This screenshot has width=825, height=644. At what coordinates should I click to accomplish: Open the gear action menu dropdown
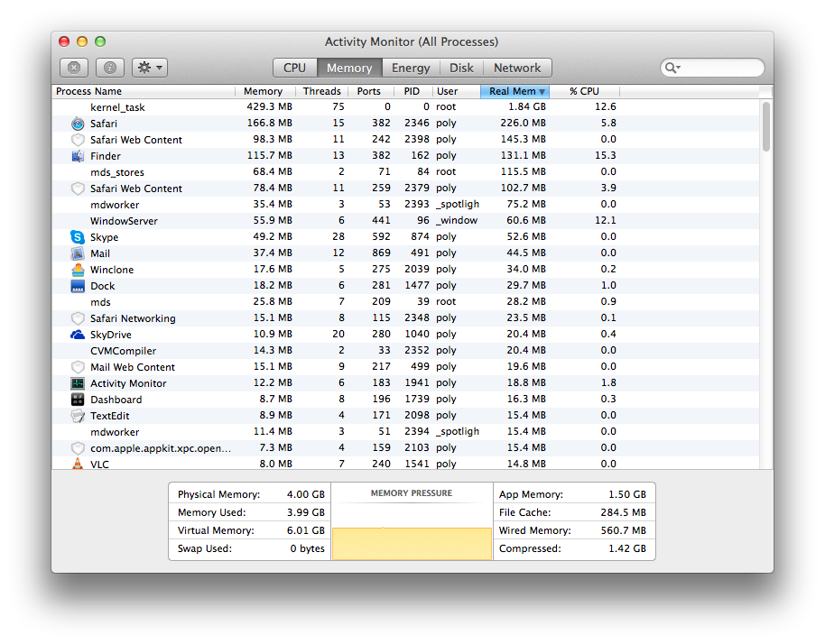click(150, 68)
